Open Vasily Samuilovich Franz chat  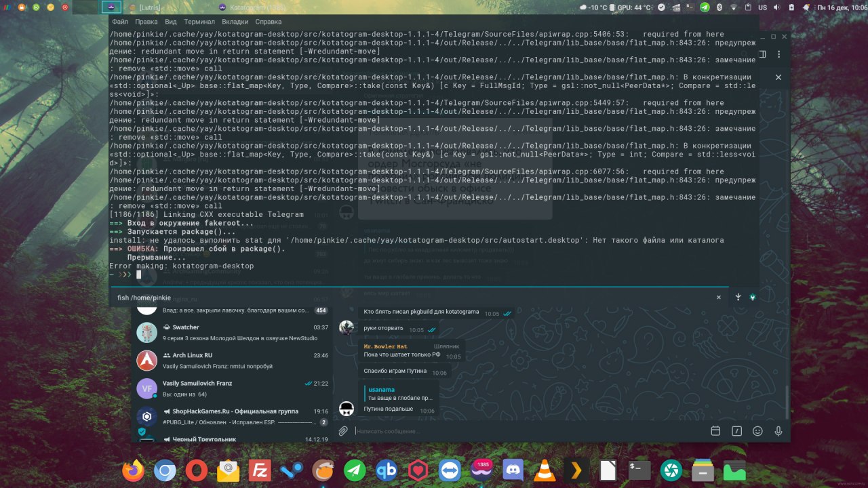232,388
